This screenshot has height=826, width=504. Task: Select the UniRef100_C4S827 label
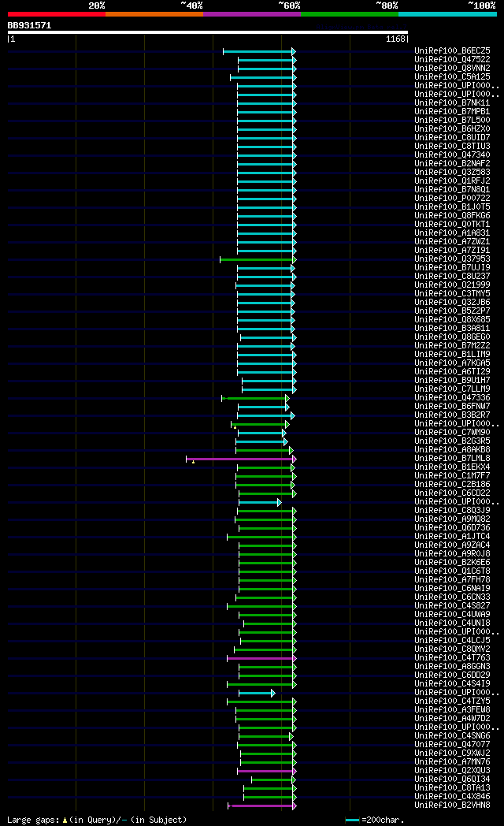click(452, 606)
